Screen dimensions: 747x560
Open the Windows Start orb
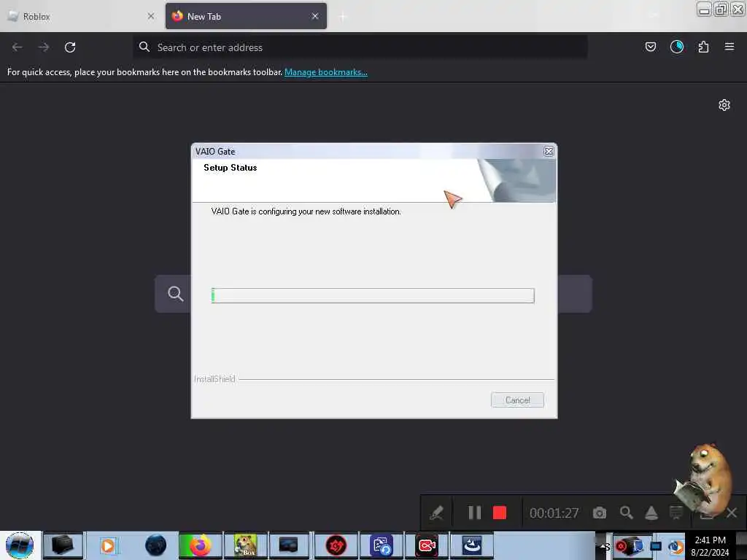pyautogui.click(x=19, y=545)
